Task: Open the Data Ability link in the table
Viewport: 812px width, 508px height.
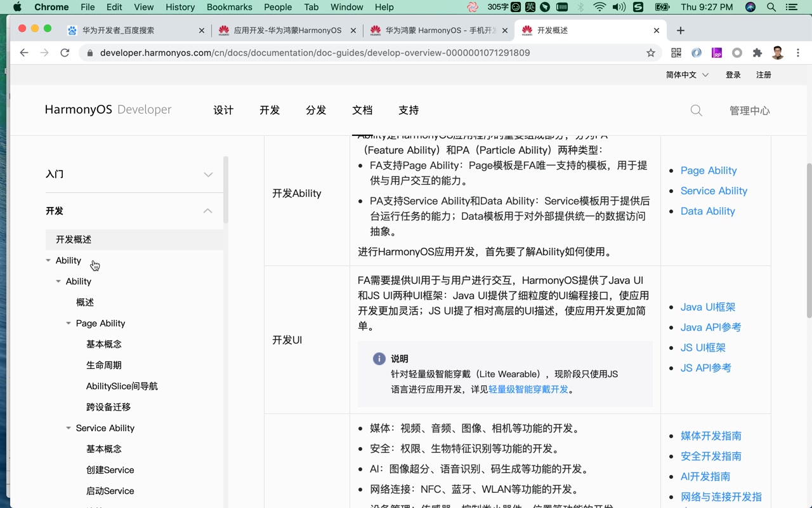Action: tap(708, 211)
